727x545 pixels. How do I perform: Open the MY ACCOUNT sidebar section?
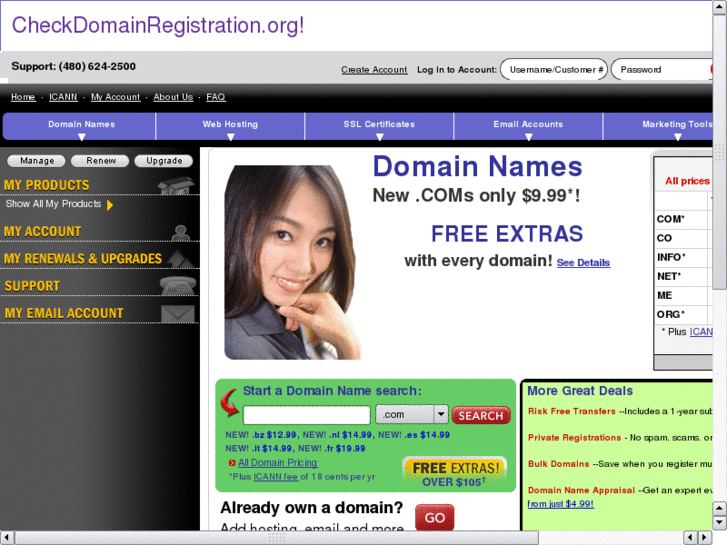[x=43, y=231]
